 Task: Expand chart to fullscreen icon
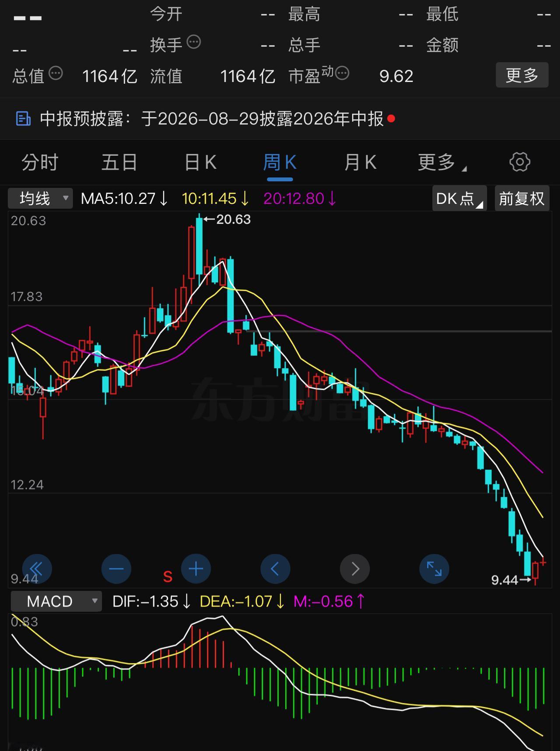tap(434, 569)
